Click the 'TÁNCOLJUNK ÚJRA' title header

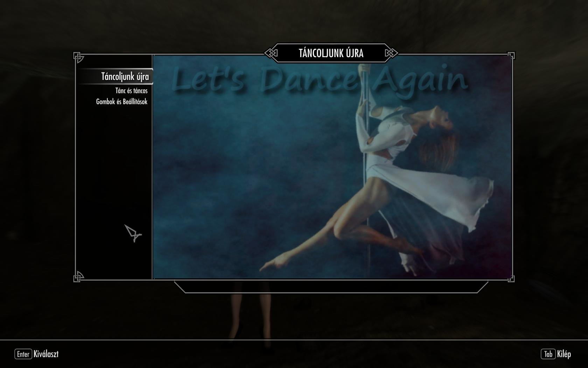(x=331, y=53)
